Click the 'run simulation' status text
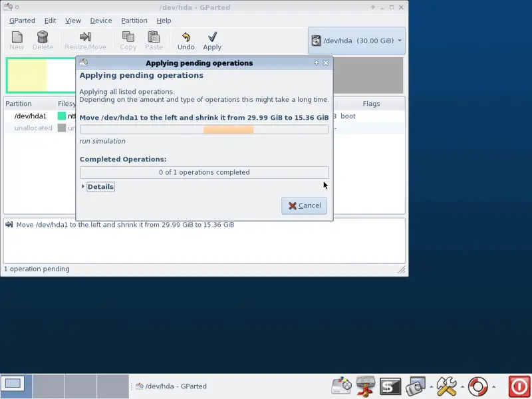Viewport: 532px width, 399px height. (x=102, y=141)
